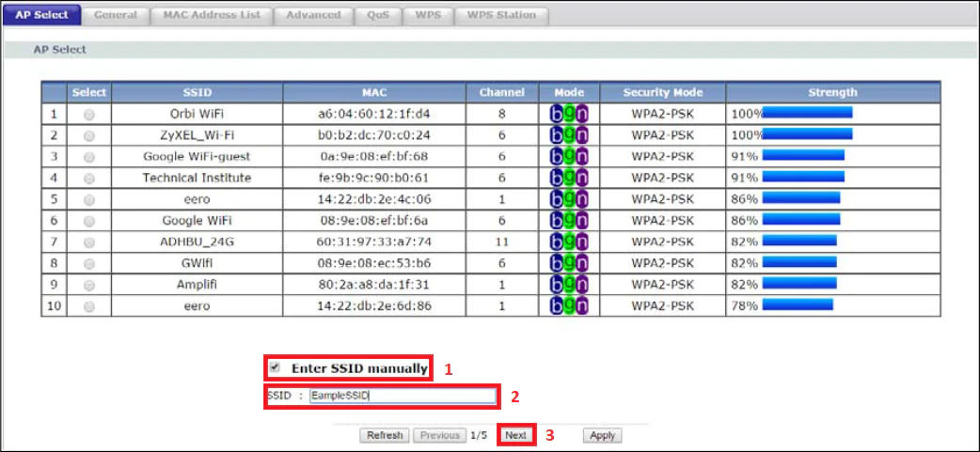The image size is (980, 452).
Task: Click the Amplifi 82% strength bar
Action: pos(799,283)
